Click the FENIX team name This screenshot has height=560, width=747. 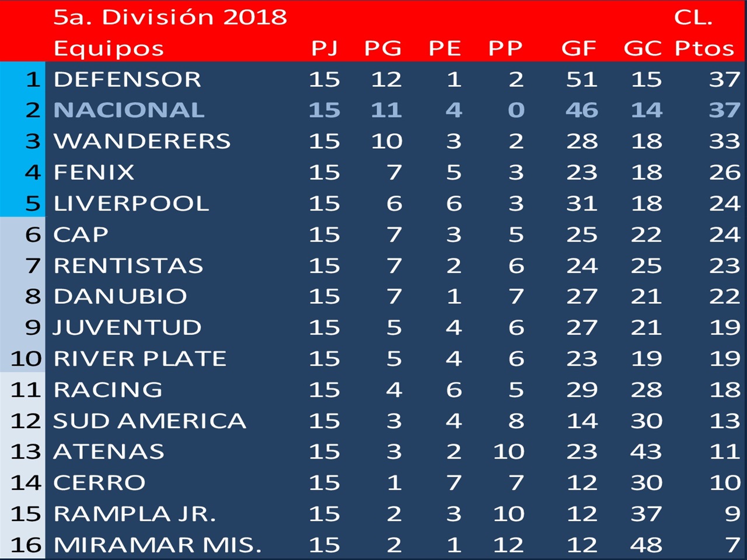pyautogui.click(x=94, y=173)
